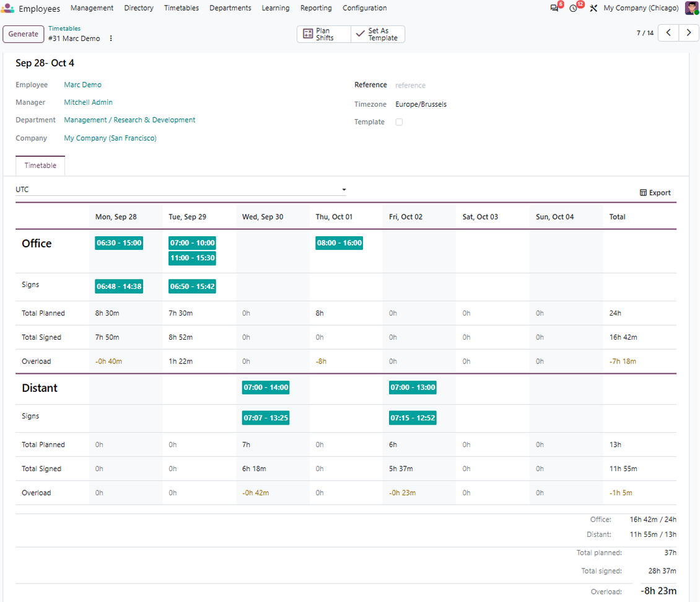Open the Marc Demo employee link

[x=82, y=85]
